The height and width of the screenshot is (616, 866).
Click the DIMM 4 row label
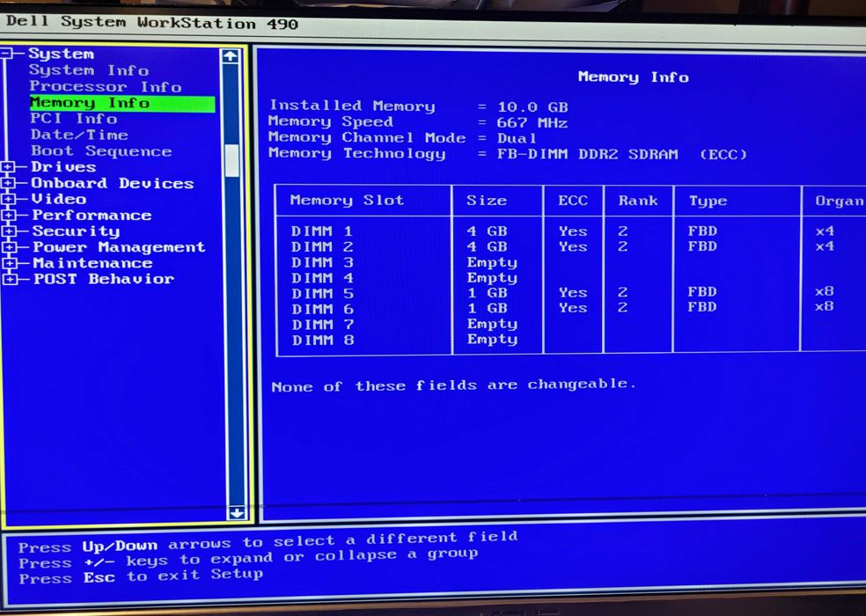coord(322,277)
